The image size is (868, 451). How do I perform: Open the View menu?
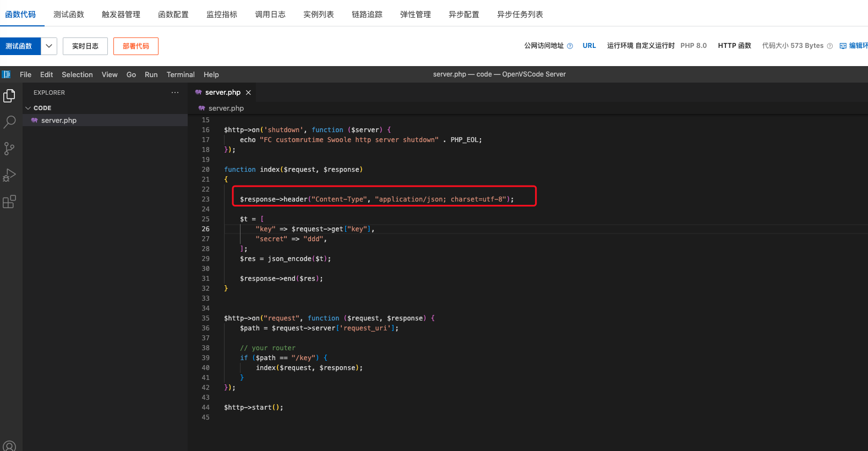(110, 74)
